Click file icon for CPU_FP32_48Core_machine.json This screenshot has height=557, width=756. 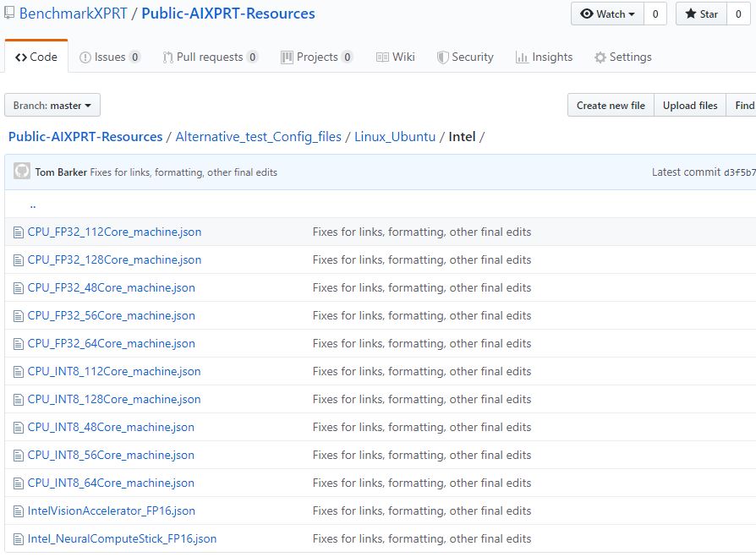(x=19, y=288)
